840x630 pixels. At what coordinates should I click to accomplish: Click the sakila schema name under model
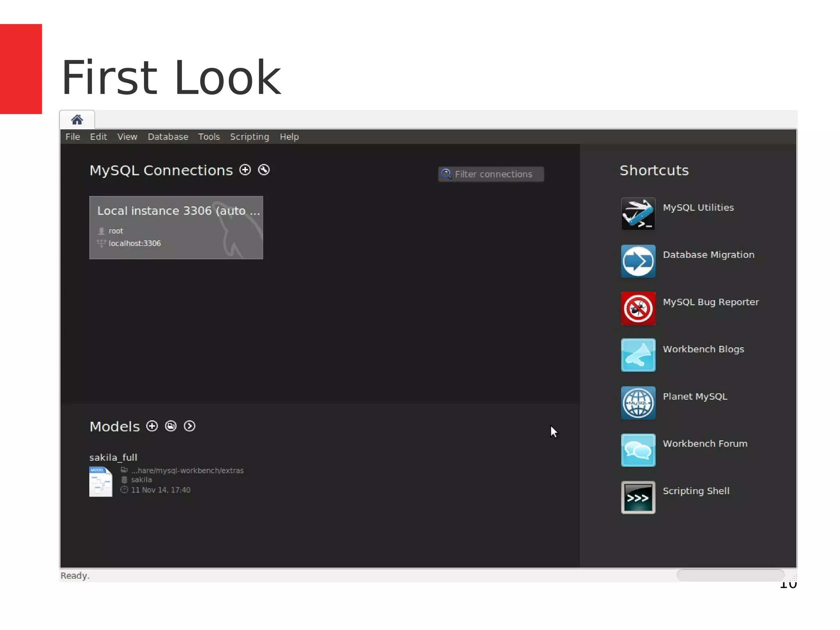tap(142, 479)
